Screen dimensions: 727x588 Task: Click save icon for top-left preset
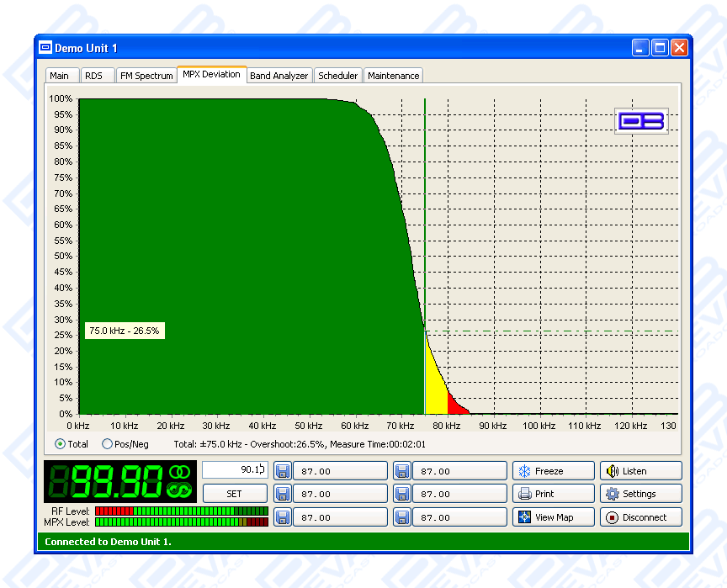point(282,471)
